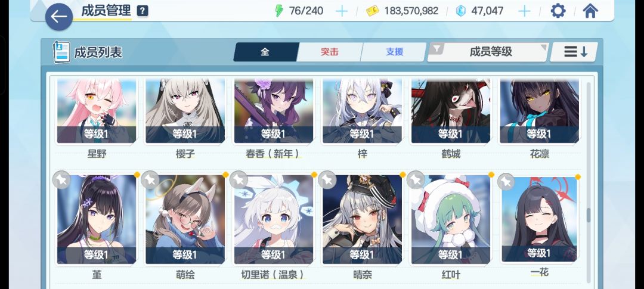This screenshot has height=289, width=644.
Task: Open the 切里诺（温泉）member portrait
Action: (274, 220)
